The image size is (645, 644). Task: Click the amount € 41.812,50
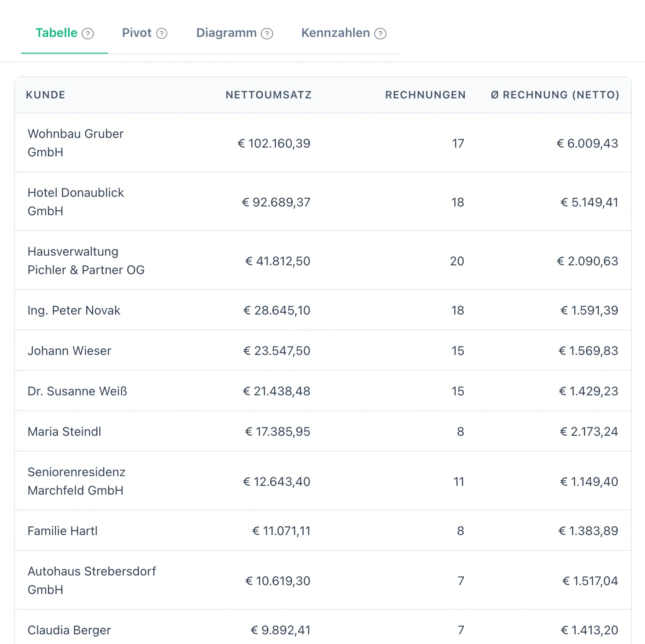click(278, 261)
